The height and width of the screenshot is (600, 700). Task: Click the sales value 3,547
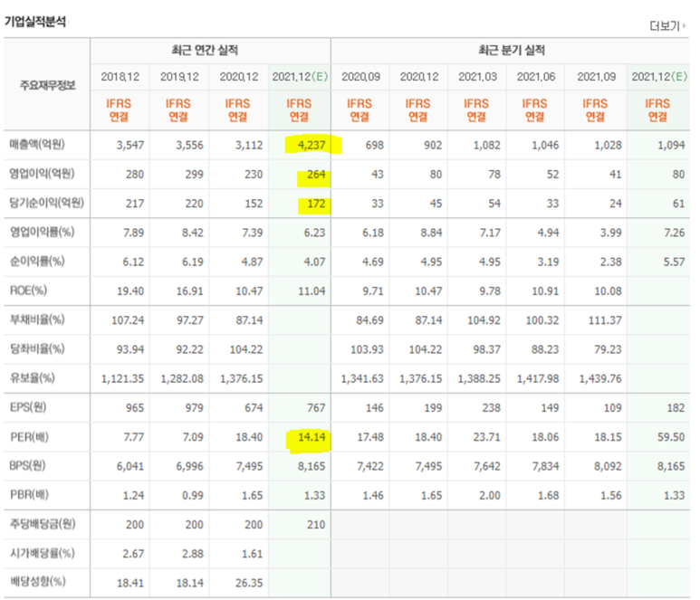(129, 145)
